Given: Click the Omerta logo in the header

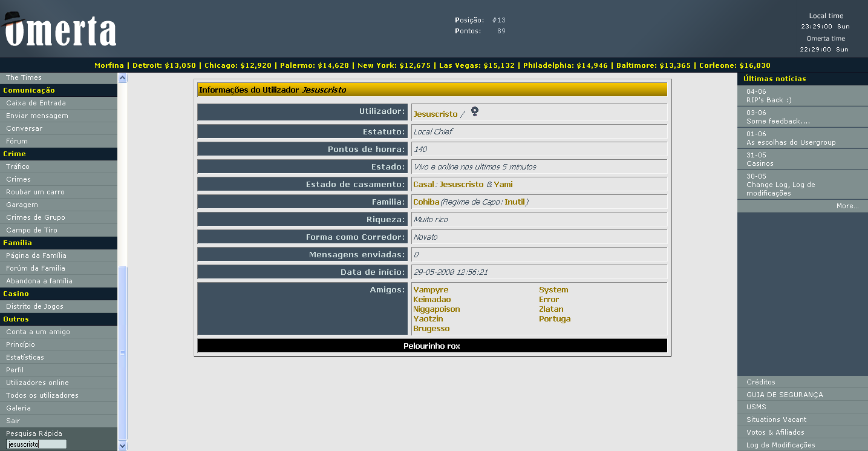Looking at the screenshot, I should [59, 29].
